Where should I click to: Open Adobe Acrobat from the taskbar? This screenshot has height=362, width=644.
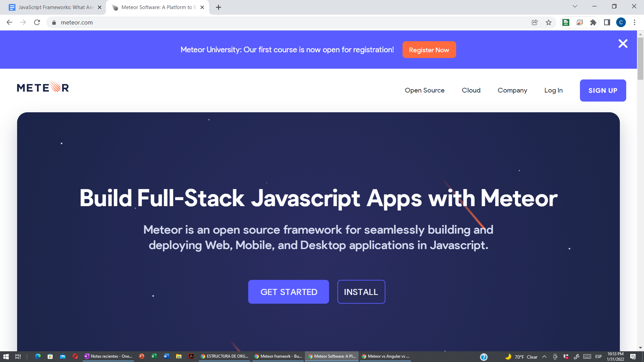[x=191, y=356]
